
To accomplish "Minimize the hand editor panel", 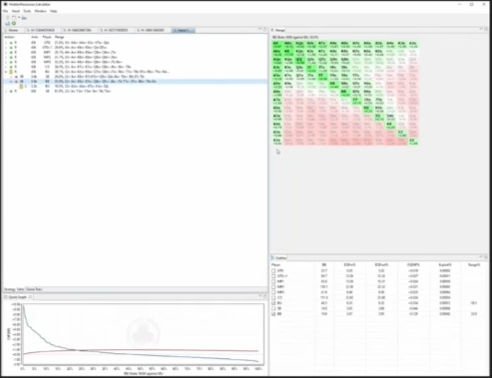I will coord(260,29).
